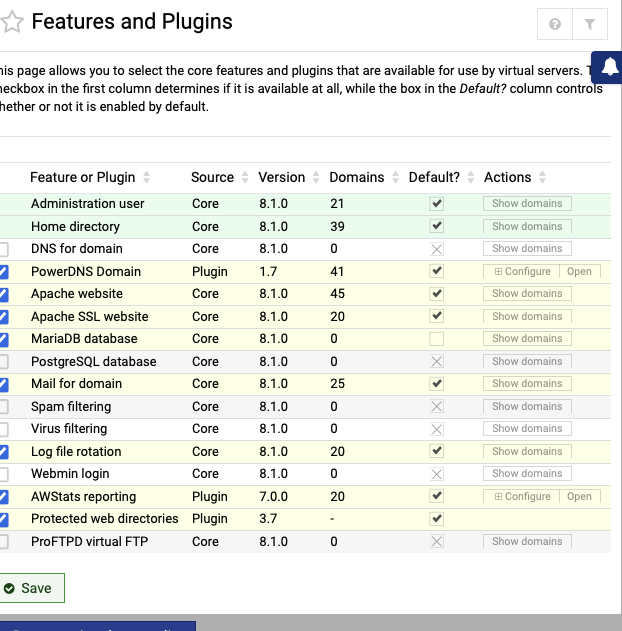Viewport: 622px width, 631px height.
Task: Sort by Domains column arrows
Action: (x=395, y=177)
